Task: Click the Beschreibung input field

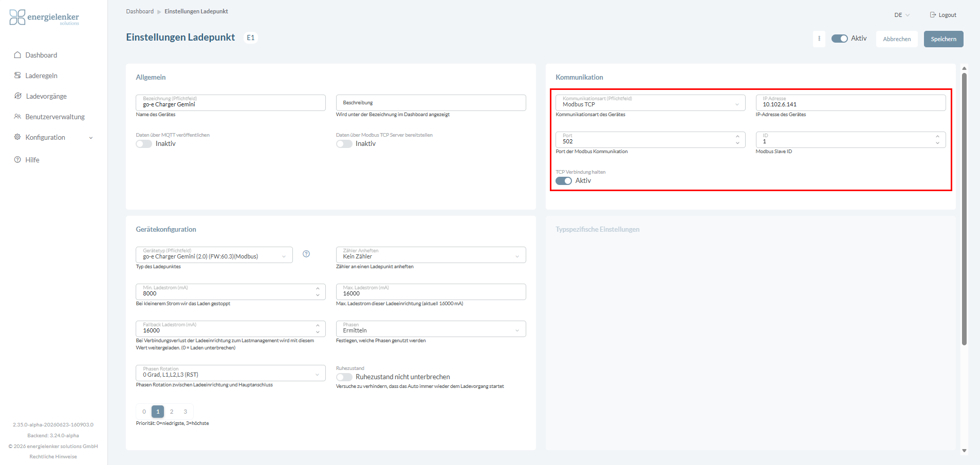Action: tap(431, 103)
